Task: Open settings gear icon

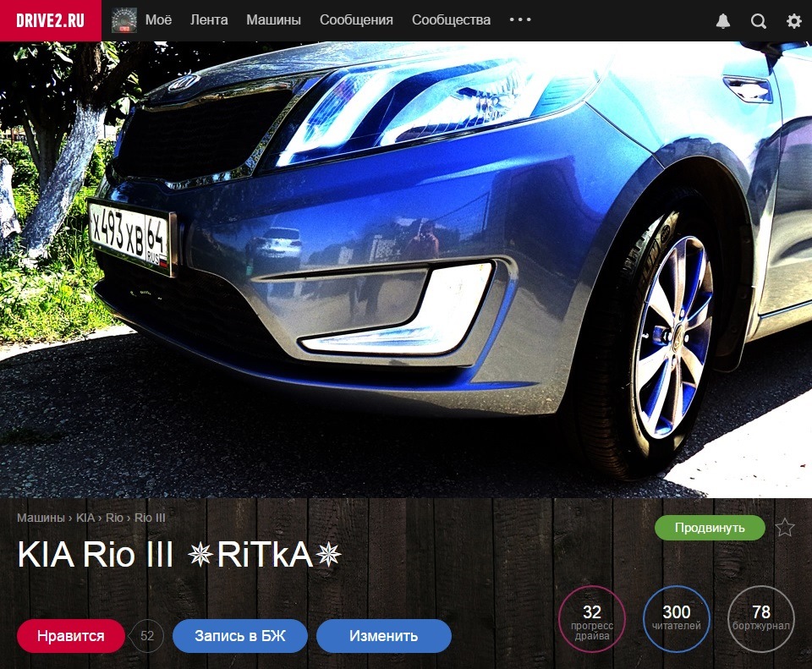Action: pos(793,20)
